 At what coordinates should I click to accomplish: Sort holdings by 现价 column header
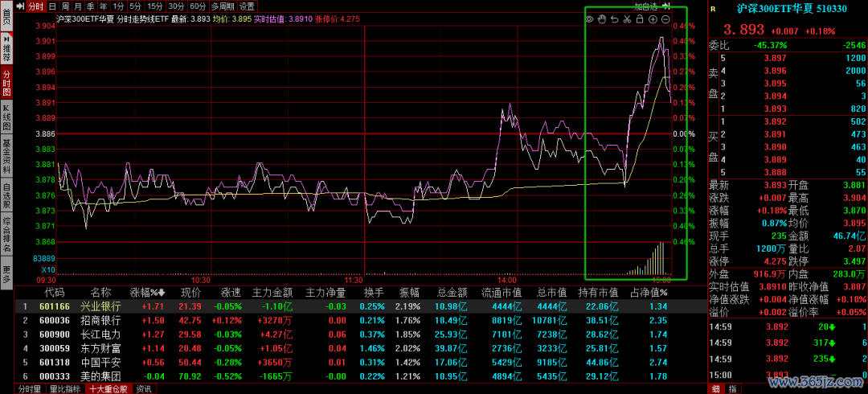tap(192, 293)
